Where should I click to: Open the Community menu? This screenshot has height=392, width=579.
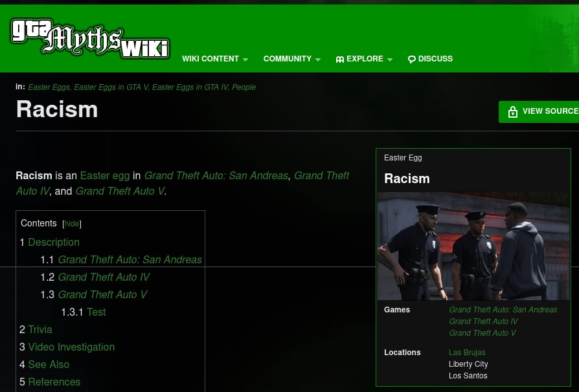pyautogui.click(x=288, y=59)
